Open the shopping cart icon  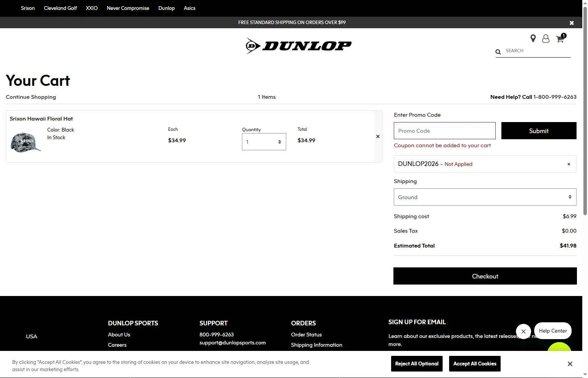tap(560, 39)
